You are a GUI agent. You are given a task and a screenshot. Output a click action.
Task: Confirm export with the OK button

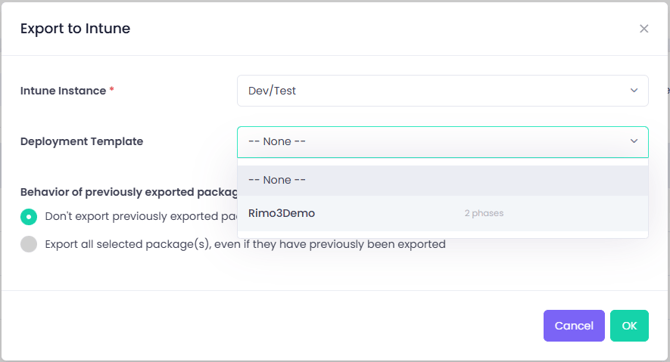(629, 326)
